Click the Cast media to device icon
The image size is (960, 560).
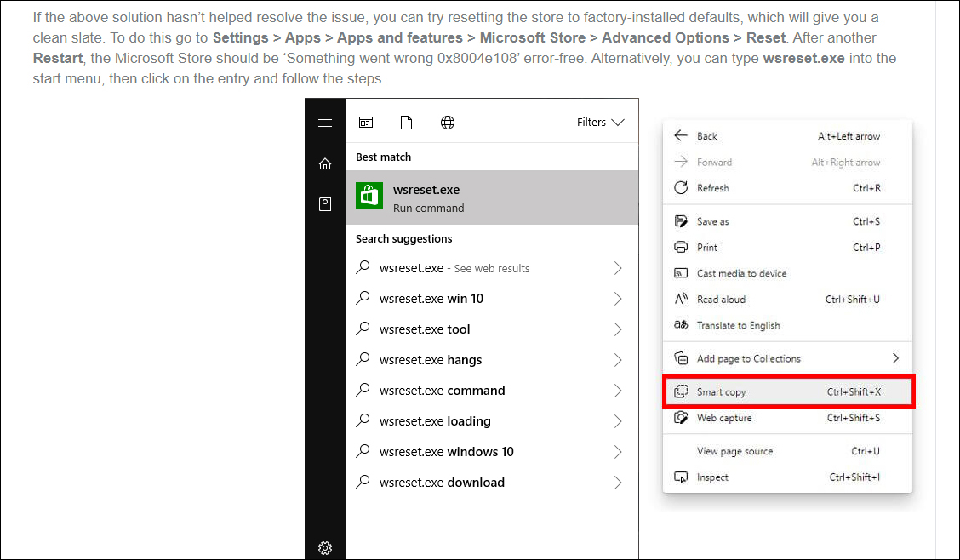click(681, 273)
